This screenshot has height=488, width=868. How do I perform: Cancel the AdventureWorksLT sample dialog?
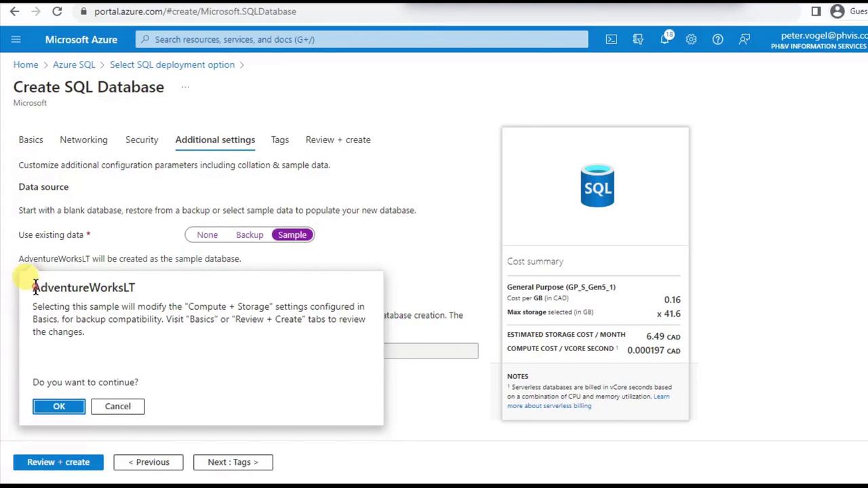click(x=117, y=406)
